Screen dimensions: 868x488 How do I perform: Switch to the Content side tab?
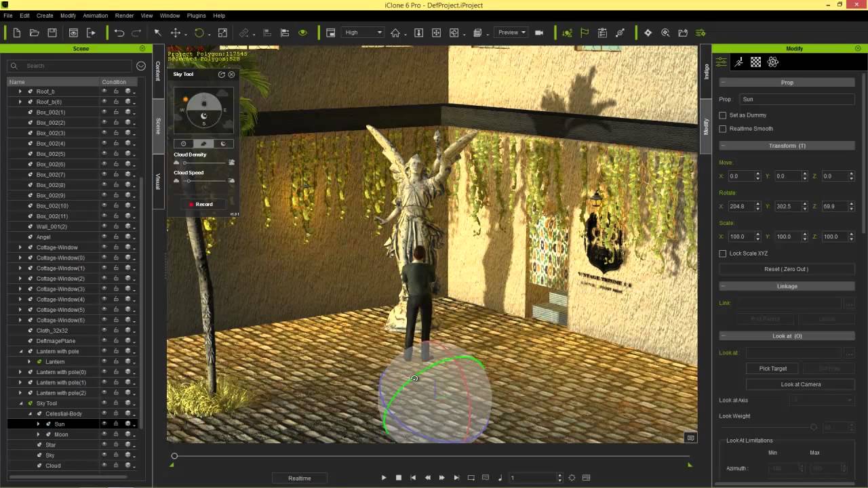(x=158, y=70)
